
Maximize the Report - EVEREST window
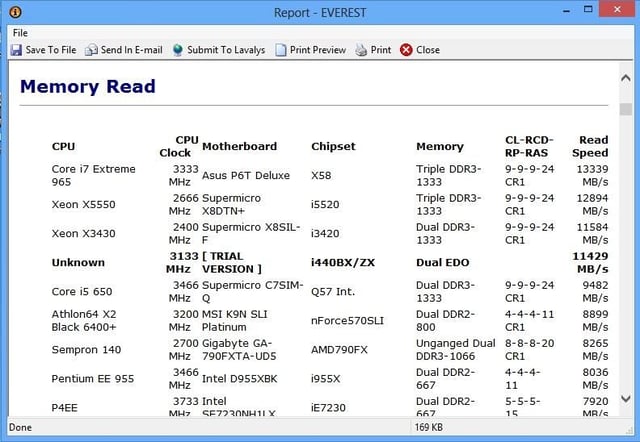[x=588, y=10]
